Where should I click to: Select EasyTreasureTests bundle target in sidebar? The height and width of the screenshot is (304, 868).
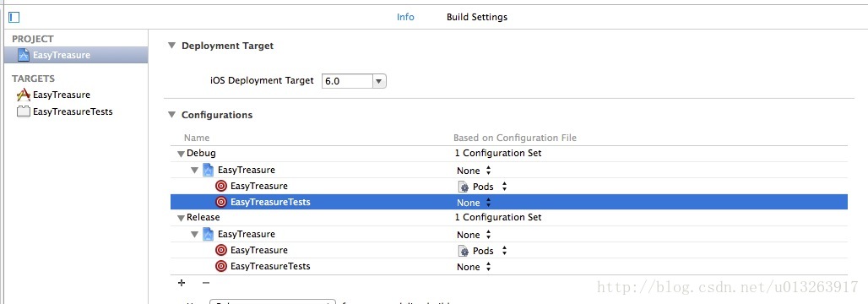pyautogui.click(x=65, y=111)
